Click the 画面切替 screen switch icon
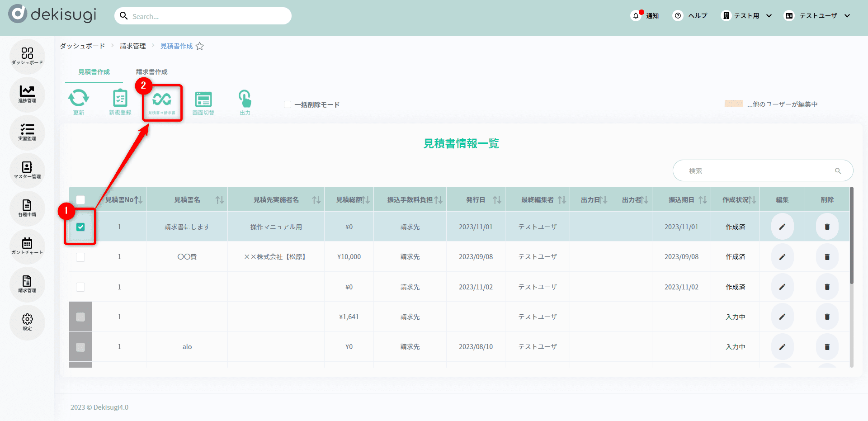The image size is (868, 421). (x=203, y=99)
